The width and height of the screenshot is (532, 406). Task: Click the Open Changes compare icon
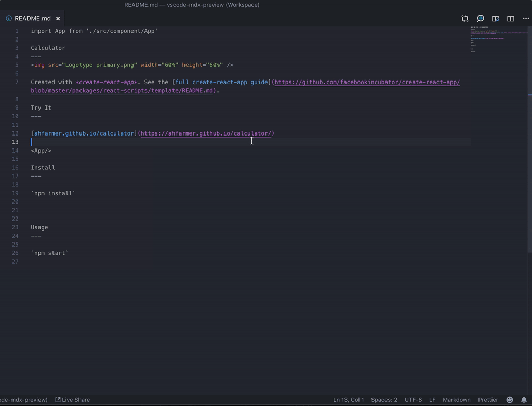465,18
